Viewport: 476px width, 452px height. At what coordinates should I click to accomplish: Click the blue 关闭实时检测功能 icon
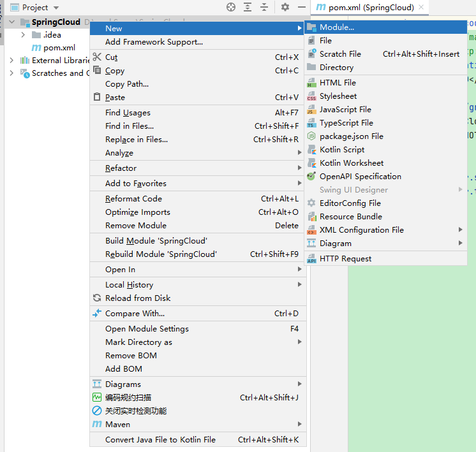pyautogui.click(x=97, y=411)
